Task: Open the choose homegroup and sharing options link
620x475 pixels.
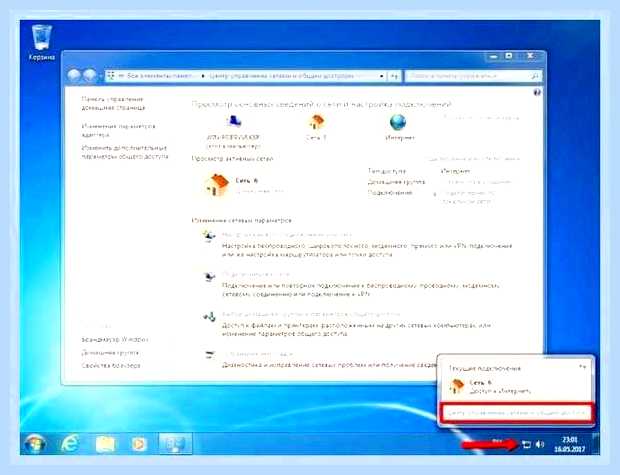Action: click(x=311, y=314)
